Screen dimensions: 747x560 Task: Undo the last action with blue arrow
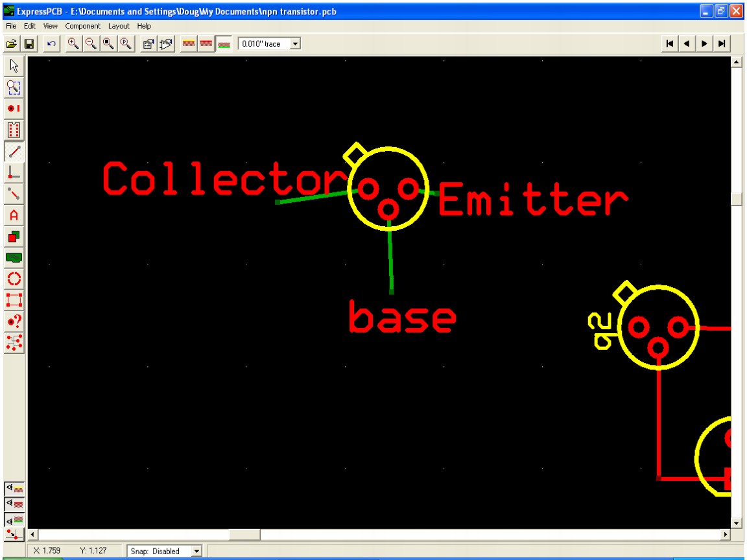[x=51, y=44]
